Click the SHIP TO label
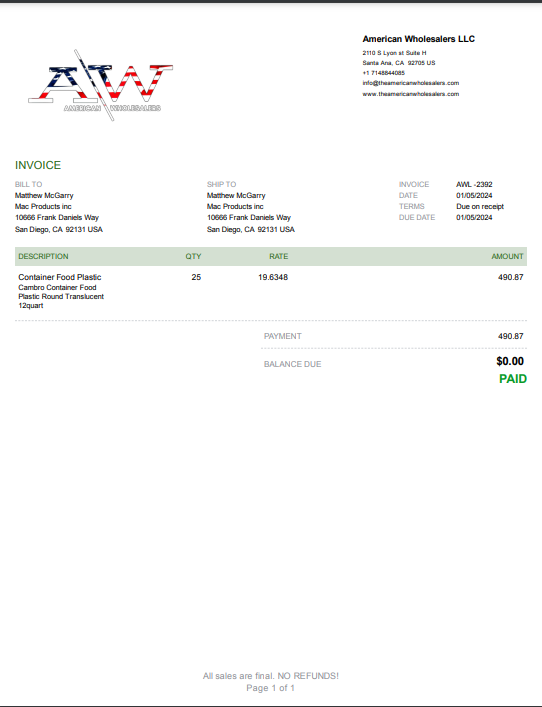 tap(221, 184)
